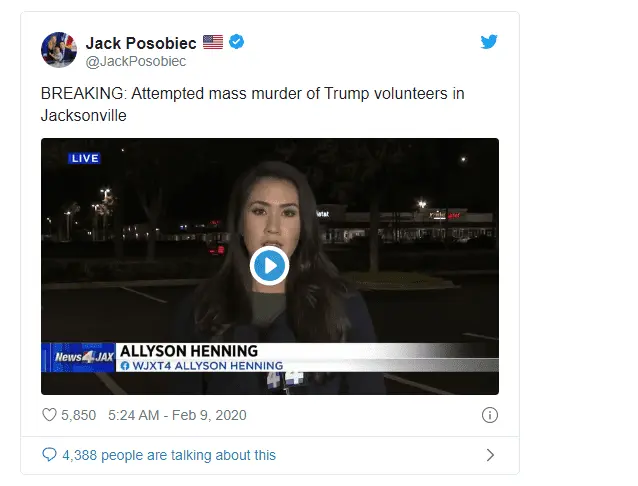
Task: Open the @JackPosobiec handle link
Action: [x=135, y=61]
